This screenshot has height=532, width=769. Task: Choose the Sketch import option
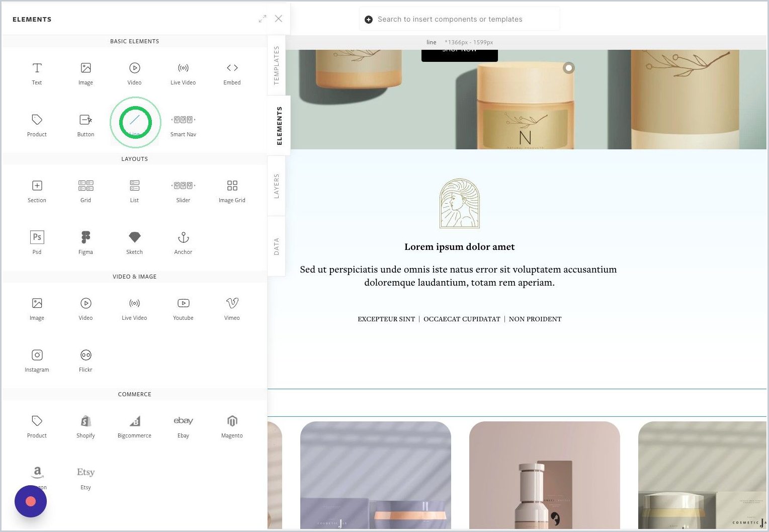[x=134, y=243]
